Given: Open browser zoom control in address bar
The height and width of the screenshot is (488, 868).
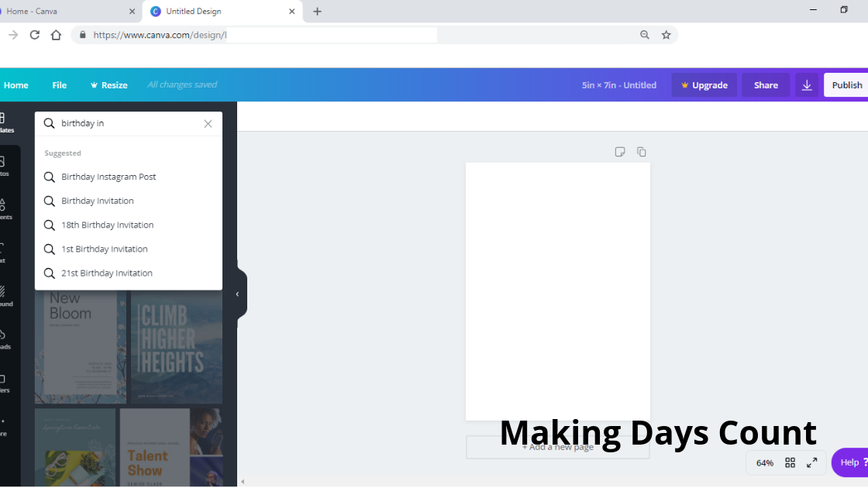Looking at the screenshot, I should [644, 35].
